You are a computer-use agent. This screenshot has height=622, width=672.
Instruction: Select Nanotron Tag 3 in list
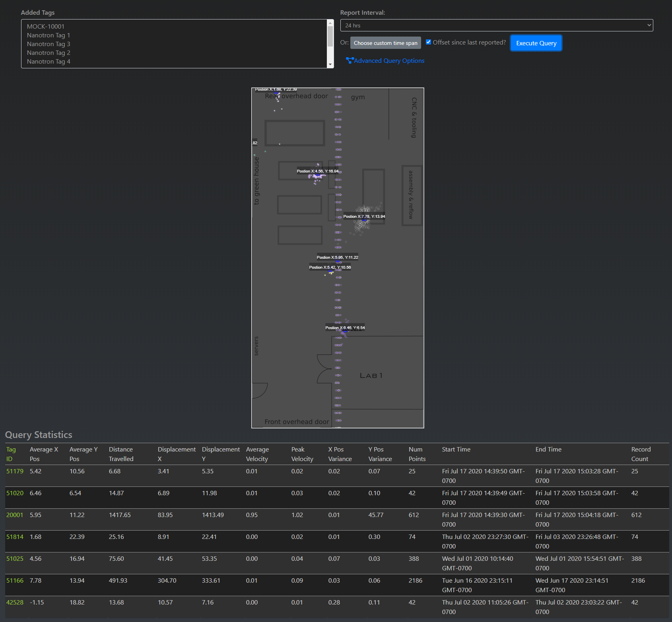(x=49, y=44)
